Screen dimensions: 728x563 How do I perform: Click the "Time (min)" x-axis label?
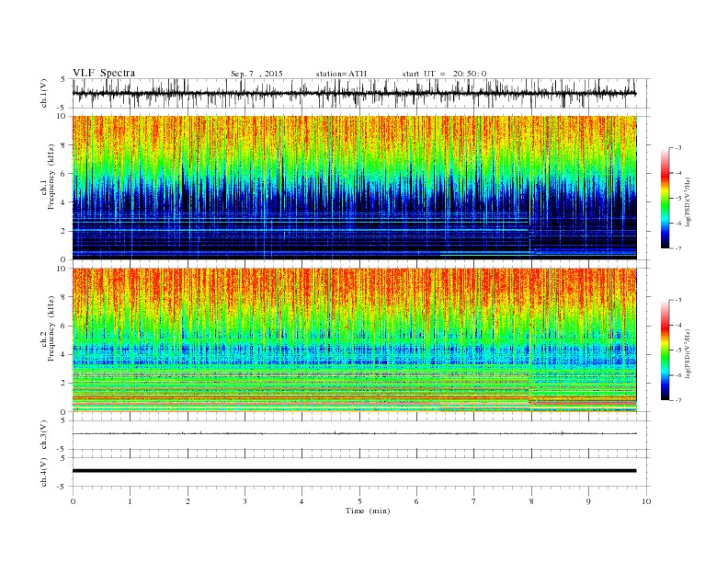tap(368, 511)
